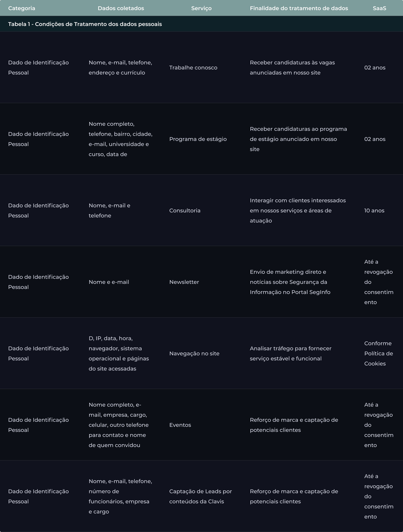Click the Interagir com clientes interessados cell

pyautogui.click(x=298, y=210)
